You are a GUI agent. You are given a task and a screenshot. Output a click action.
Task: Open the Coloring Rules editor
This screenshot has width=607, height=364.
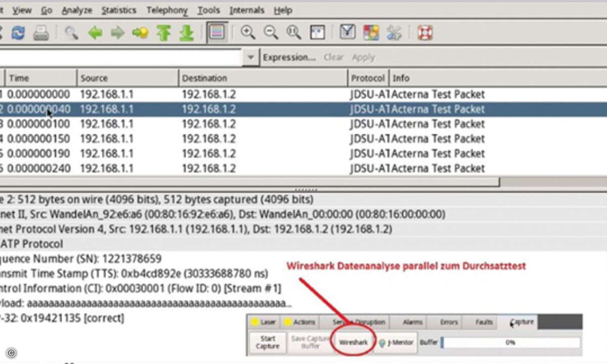pos(371,33)
